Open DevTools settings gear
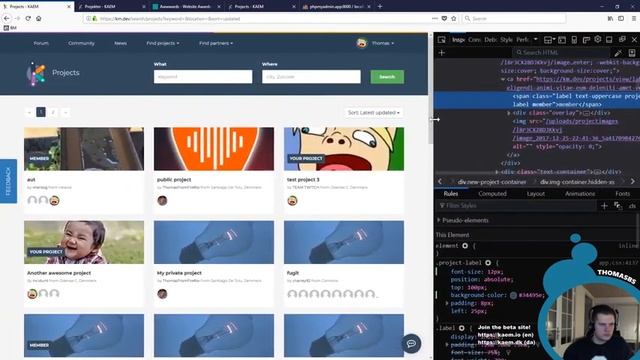Viewport: 640px width, 360px height. [598, 40]
